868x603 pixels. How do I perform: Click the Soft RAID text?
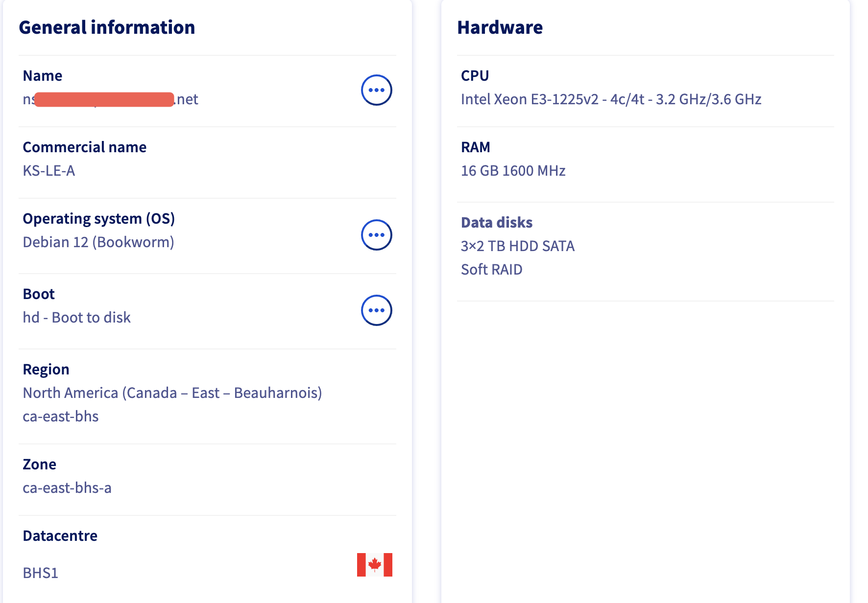[x=491, y=270]
